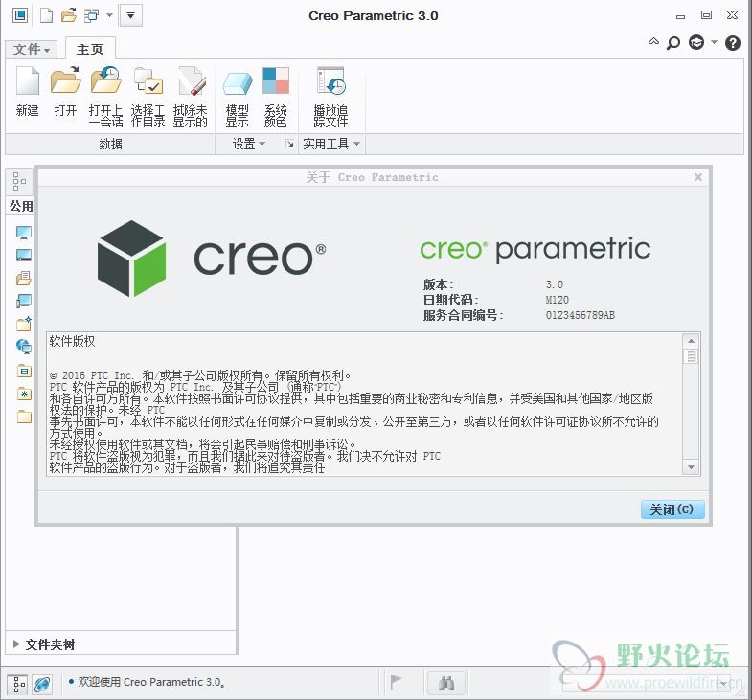
Task: Open the settings group dialog launcher arrow
Action: (x=289, y=144)
